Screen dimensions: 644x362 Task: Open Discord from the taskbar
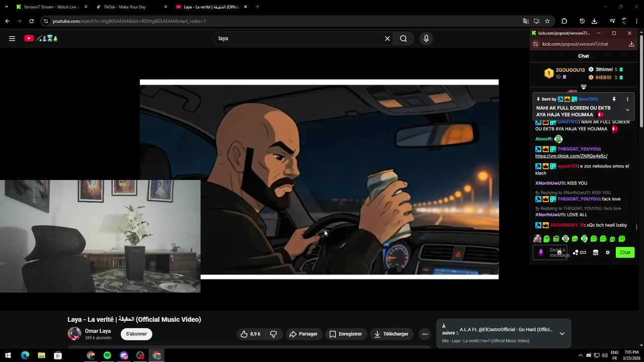point(124,355)
